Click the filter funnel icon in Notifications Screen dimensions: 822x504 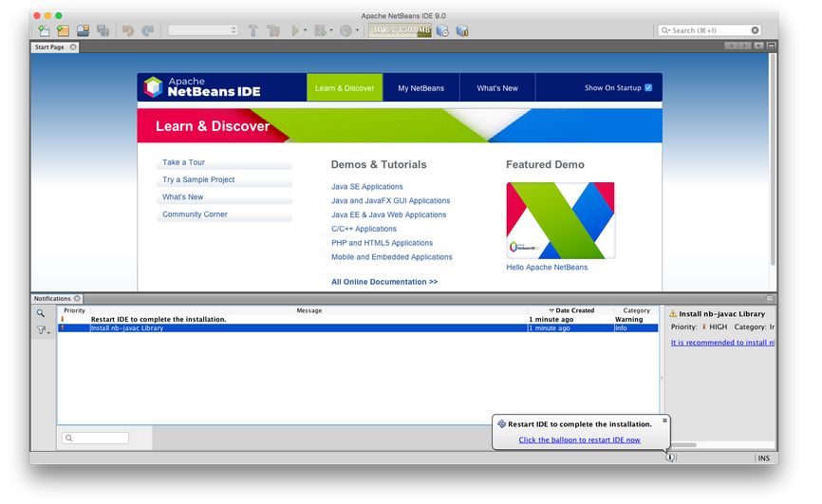click(x=42, y=330)
